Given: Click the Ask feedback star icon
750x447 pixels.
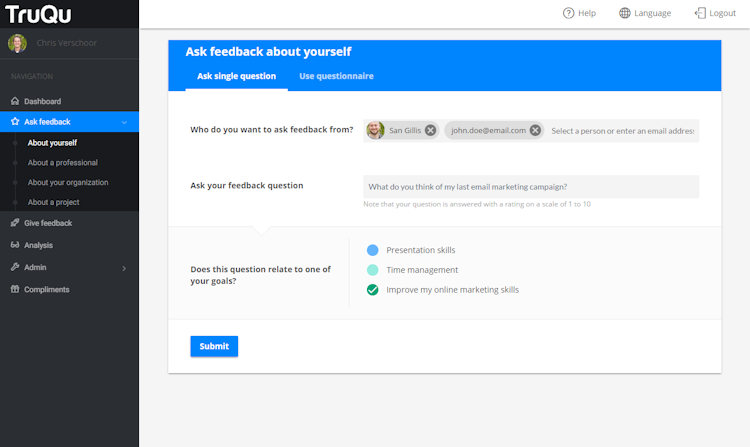Looking at the screenshot, I should (15, 122).
